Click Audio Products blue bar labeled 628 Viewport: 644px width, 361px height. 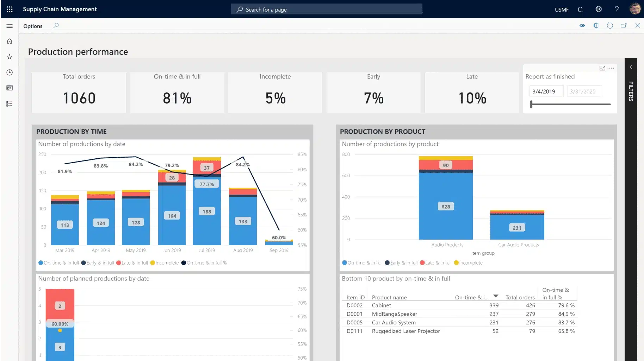[446, 207]
